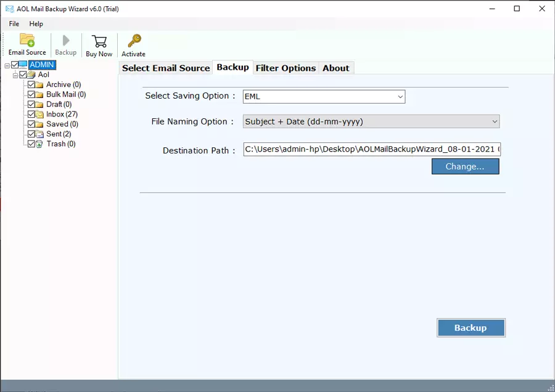Select the Archive (0) folder label

point(64,84)
